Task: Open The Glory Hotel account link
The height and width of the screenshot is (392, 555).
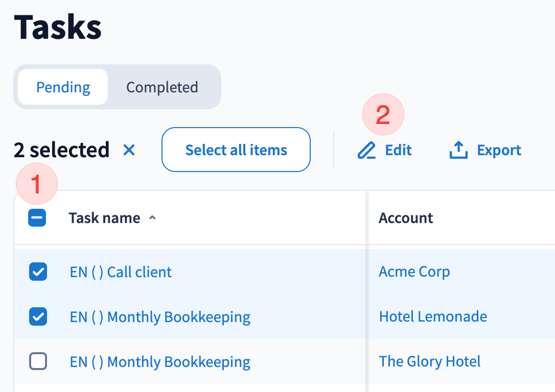Action: 429,361
